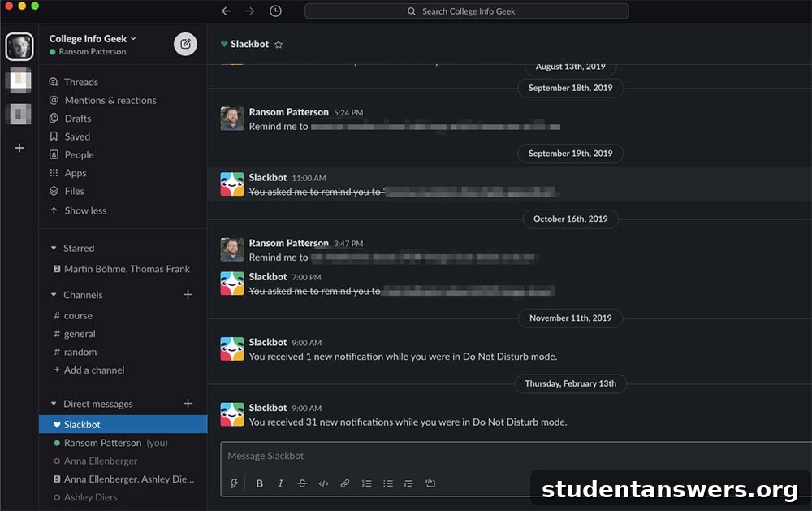Click the Message Slackbot input field
The width and height of the screenshot is (812, 511).
(516, 456)
